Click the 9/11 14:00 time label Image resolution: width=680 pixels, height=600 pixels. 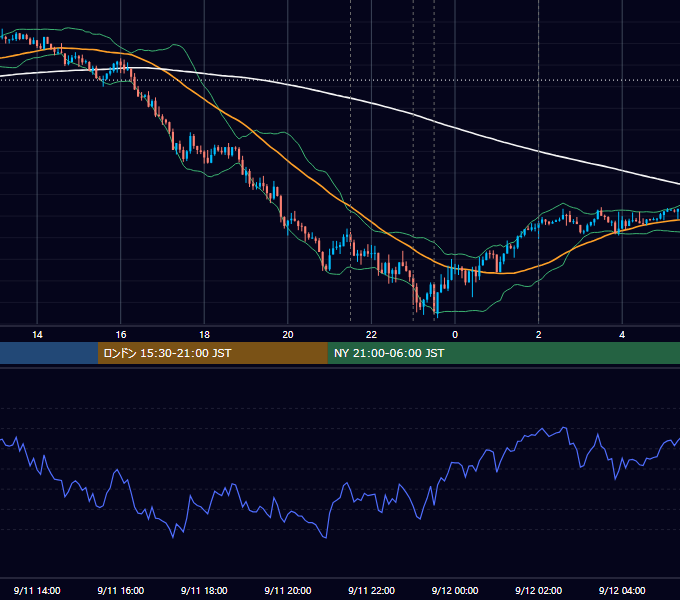(x=37, y=590)
